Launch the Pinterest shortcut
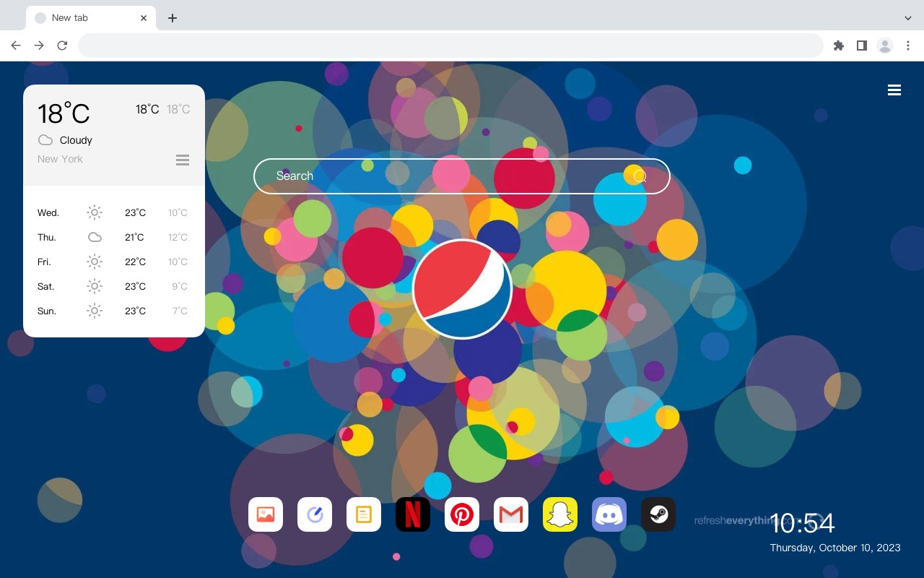The image size is (924, 578). (462, 514)
